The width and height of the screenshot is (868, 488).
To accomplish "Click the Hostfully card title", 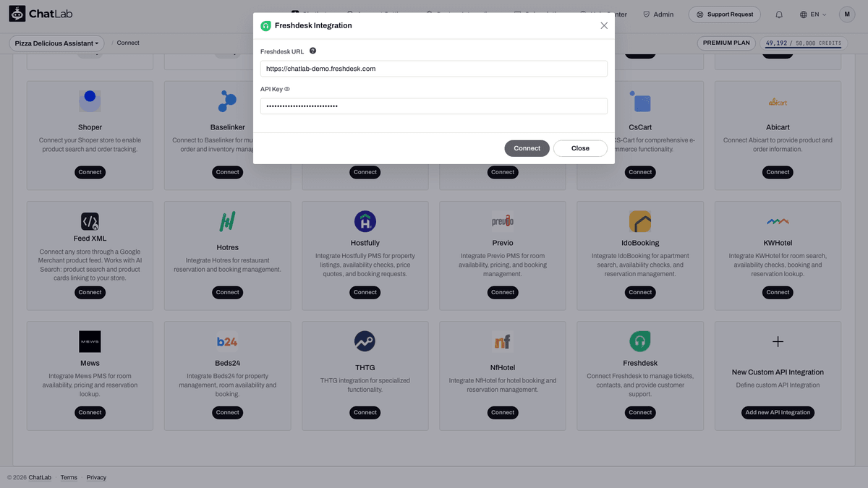I will (x=365, y=243).
